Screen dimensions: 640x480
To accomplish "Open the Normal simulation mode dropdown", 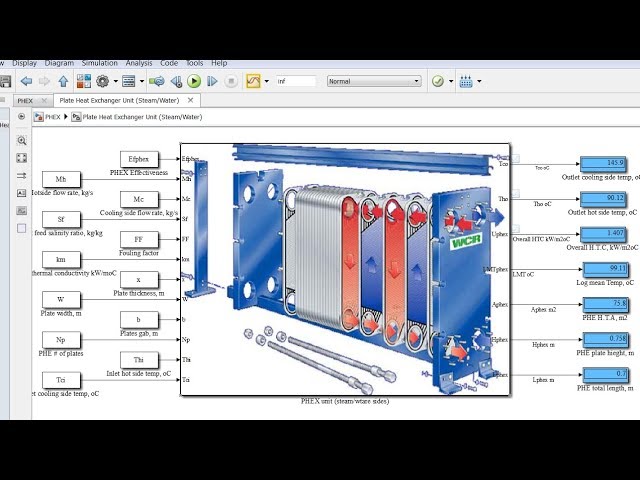I will [x=374, y=81].
